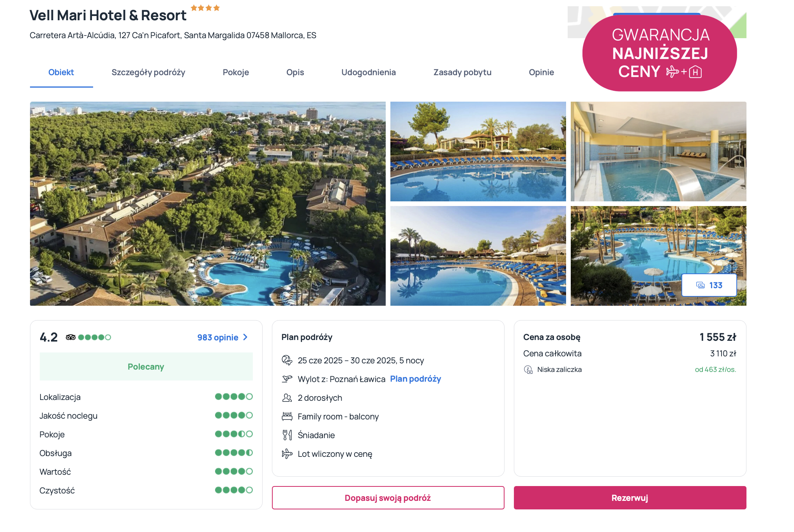The image size is (794, 532).
Task: Select the Szczegóły podróży tab
Action: coord(148,72)
